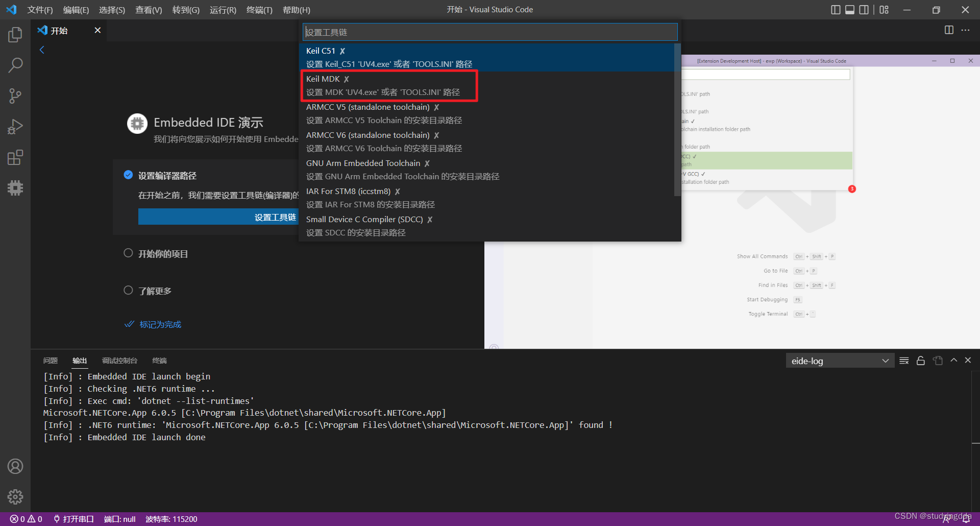Open the 选择(S) menu
The height and width of the screenshot is (526, 980).
tap(112, 10)
